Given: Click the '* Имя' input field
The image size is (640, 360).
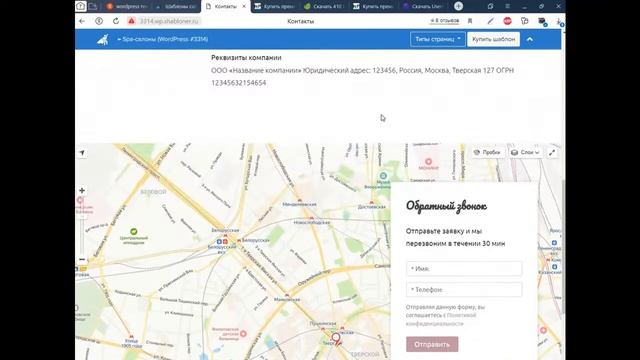Looking at the screenshot, I should [x=464, y=269].
